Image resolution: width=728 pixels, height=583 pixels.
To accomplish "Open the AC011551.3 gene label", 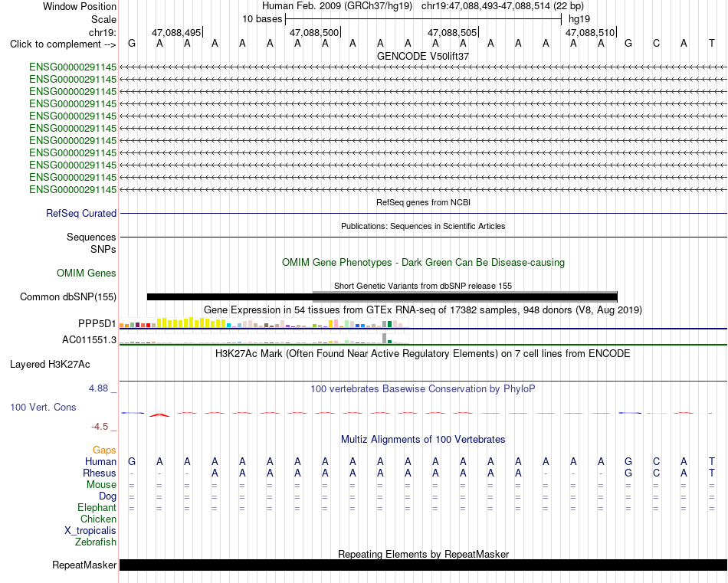I will (89, 340).
